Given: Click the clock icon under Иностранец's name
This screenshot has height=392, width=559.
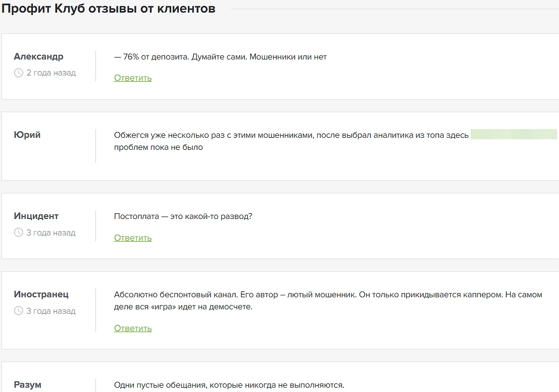Looking at the screenshot, I should 19,311.
